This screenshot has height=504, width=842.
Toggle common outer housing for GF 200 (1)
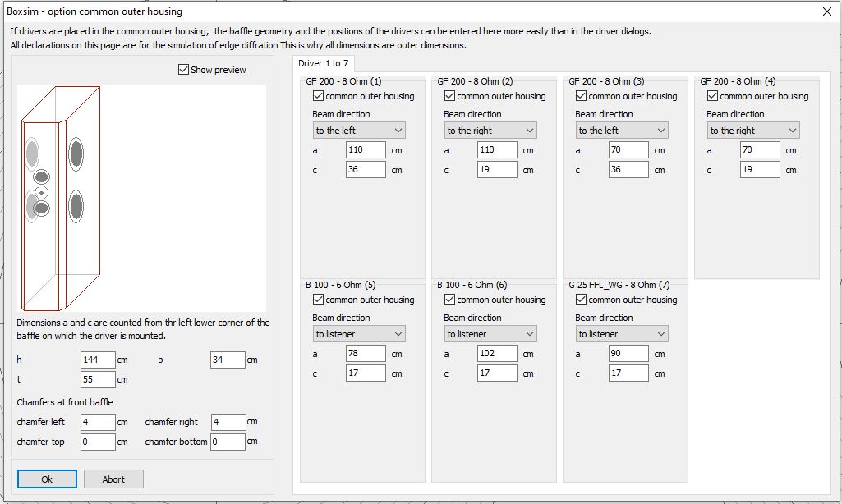318,96
